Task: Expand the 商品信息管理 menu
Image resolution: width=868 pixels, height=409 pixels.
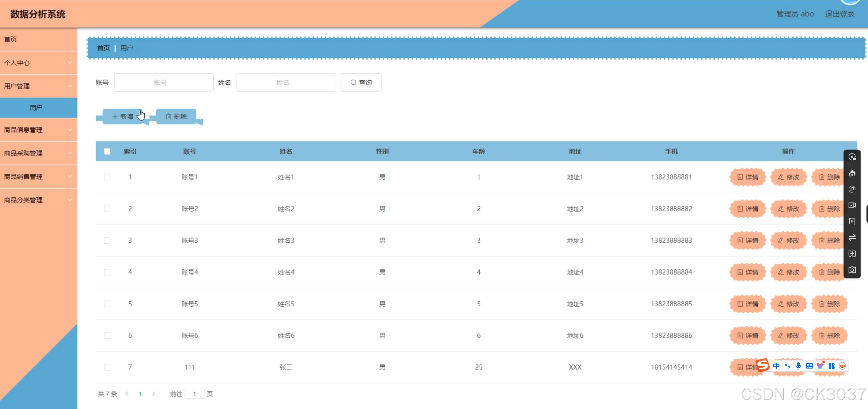Action: click(39, 130)
